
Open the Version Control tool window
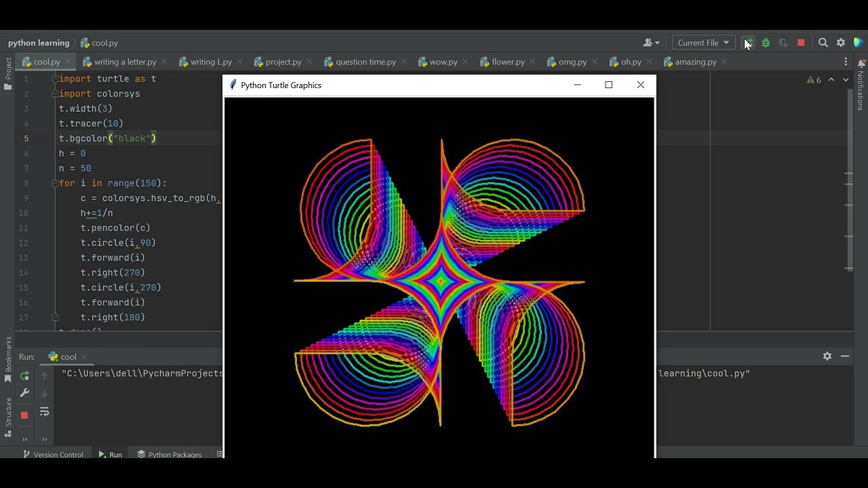click(x=53, y=454)
